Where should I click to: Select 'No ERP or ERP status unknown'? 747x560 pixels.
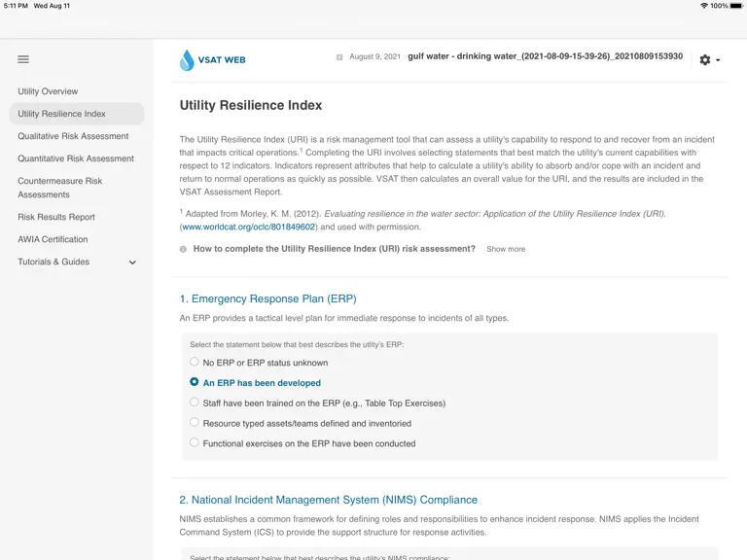194,362
